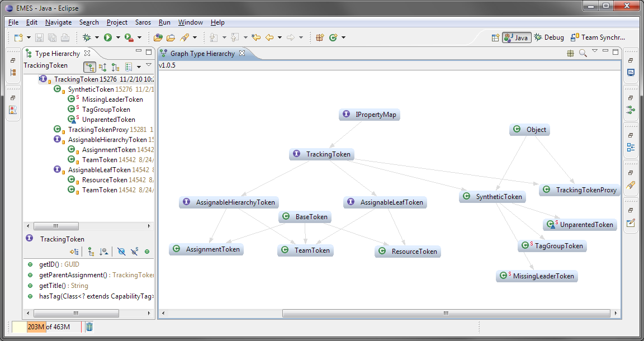644x341 pixels.
Task: Click the Run green arrow icon
Action: click(107, 37)
